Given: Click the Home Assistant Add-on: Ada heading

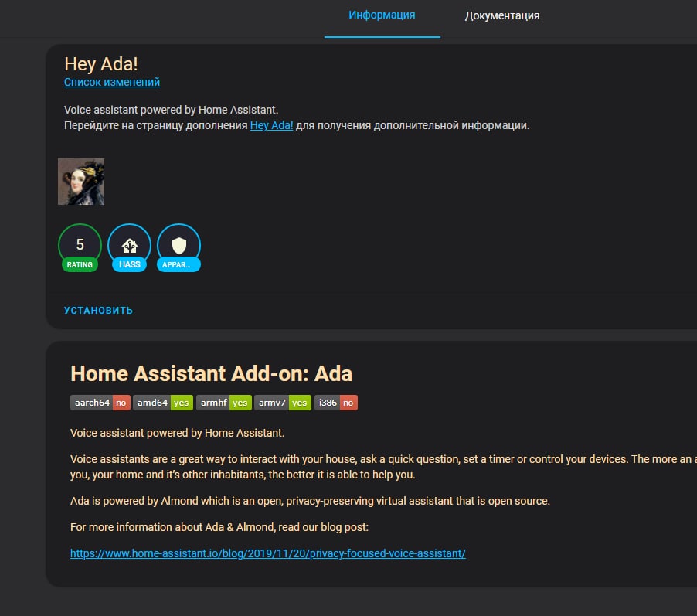Looking at the screenshot, I should click(x=212, y=373).
